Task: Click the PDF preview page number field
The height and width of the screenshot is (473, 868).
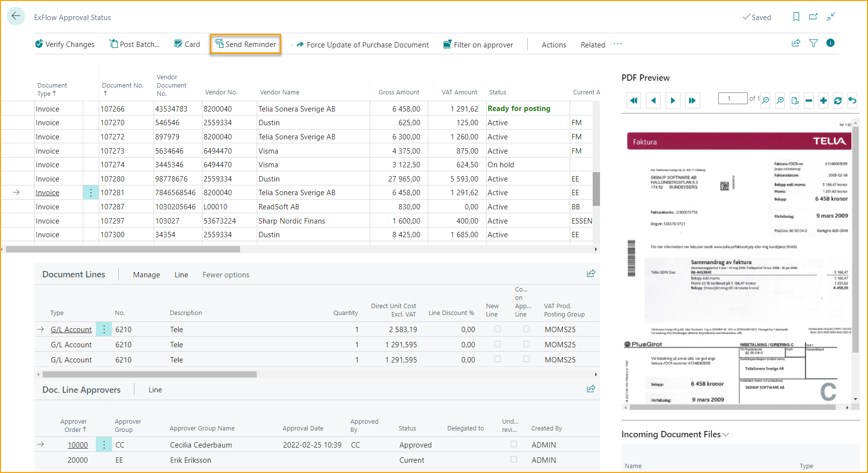Action: click(x=732, y=99)
